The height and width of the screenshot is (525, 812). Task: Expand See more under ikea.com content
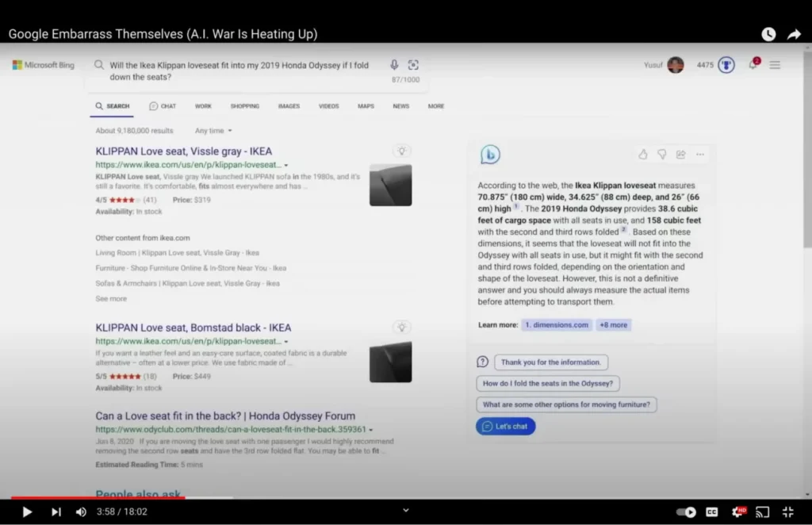tap(111, 299)
